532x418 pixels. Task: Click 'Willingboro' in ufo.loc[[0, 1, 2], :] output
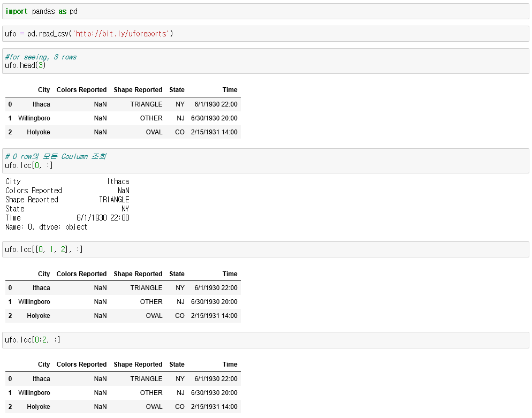pos(34,302)
